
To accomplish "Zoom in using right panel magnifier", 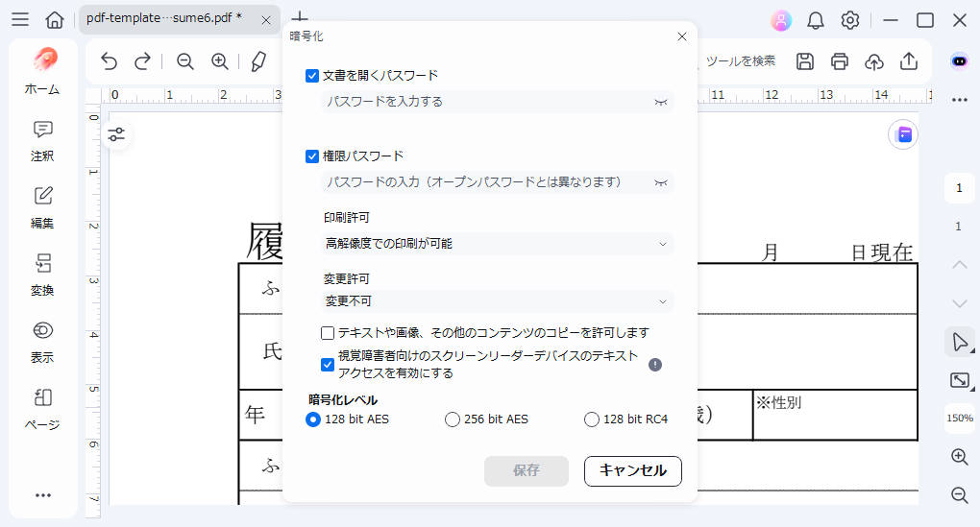I will coord(960,457).
